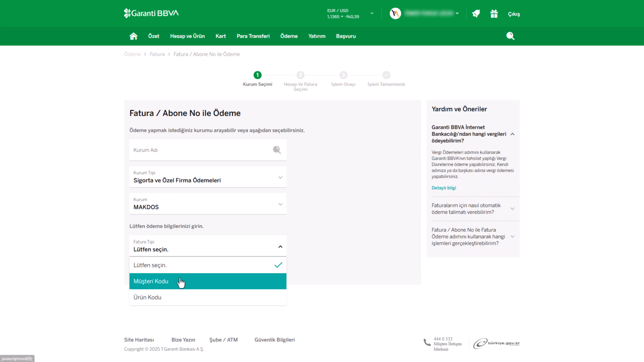Select Müşteri Kodu option
Image resolution: width=644 pixels, height=362 pixels.
click(x=208, y=281)
